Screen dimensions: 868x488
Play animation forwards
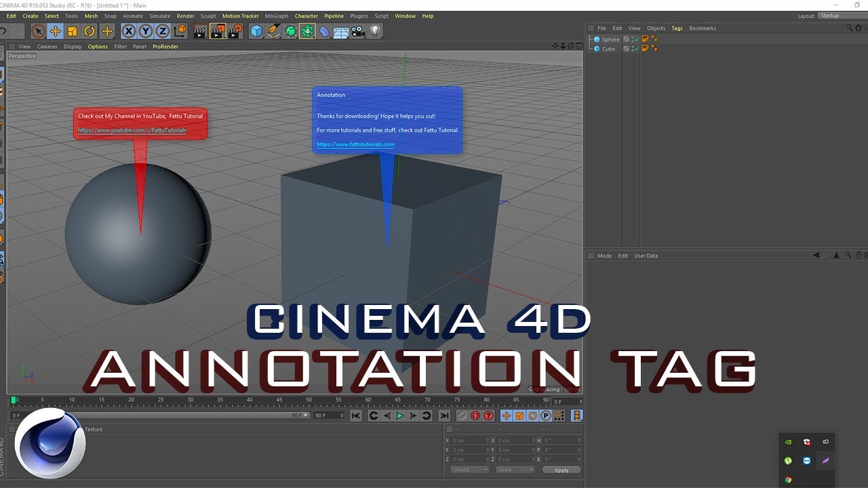[x=399, y=415]
